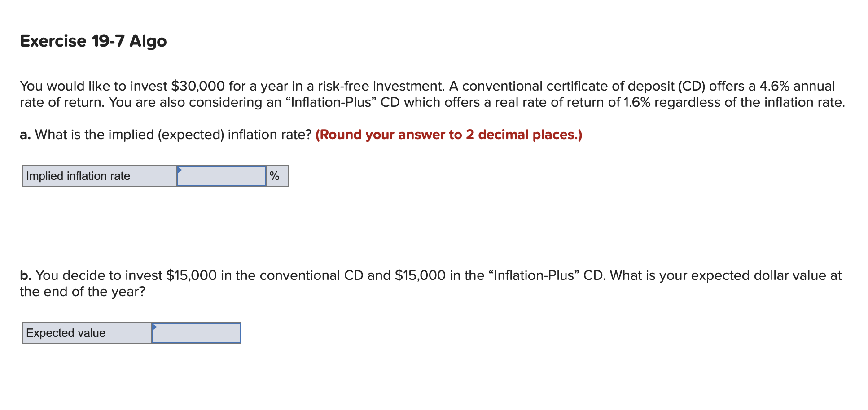Screen dimensions: 868x410
Task: Select the Implied inflation rate label cell
Action: point(99,176)
